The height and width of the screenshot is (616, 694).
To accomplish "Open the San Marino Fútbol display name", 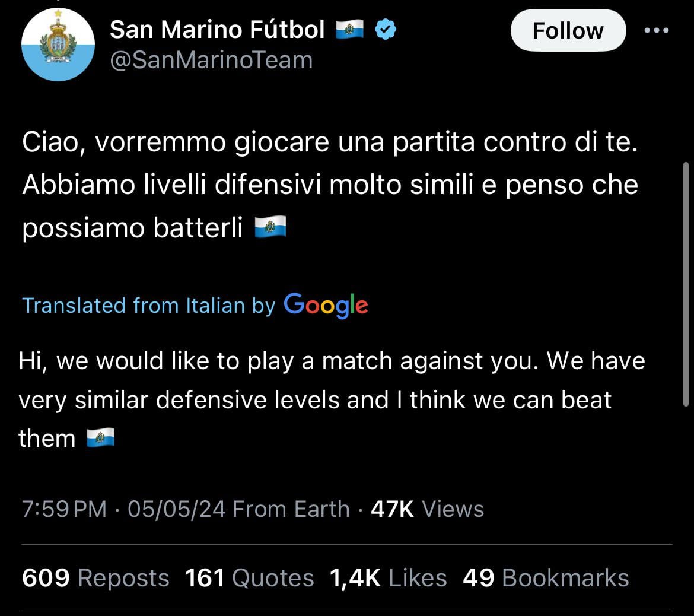I will [217, 30].
